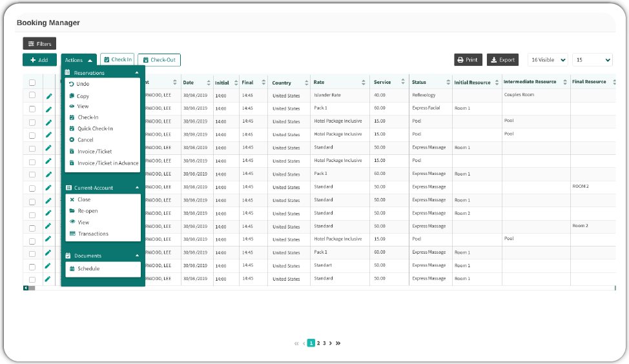The height and width of the screenshot is (364, 629).
Task: Go to page 2
Action: [318, 343]
